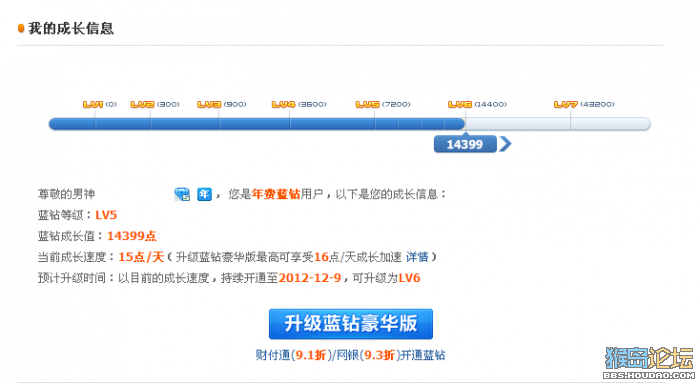
Task: Click the 尊敬的男神 greeting text
Action: click(67, 194)
